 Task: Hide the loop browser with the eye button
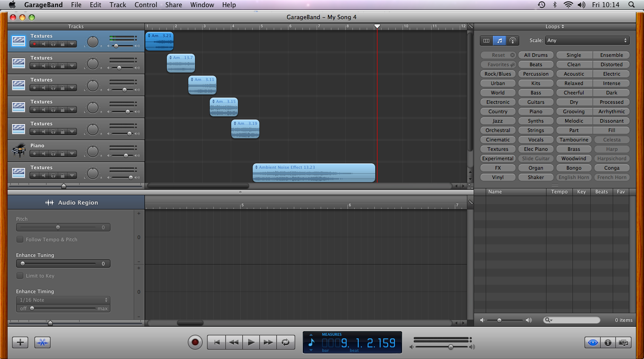(x=593, y=342)
